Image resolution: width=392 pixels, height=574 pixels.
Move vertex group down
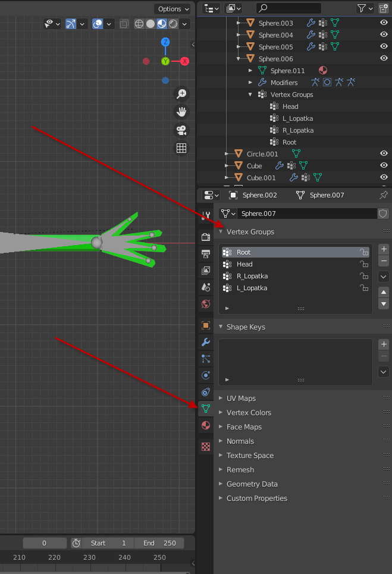point(383,304)
